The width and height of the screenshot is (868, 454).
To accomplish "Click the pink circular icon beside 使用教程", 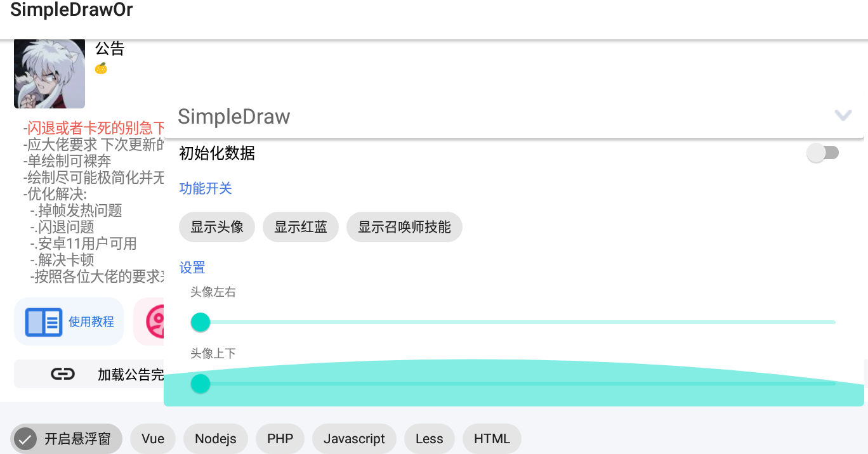I will tap(154, 321).
